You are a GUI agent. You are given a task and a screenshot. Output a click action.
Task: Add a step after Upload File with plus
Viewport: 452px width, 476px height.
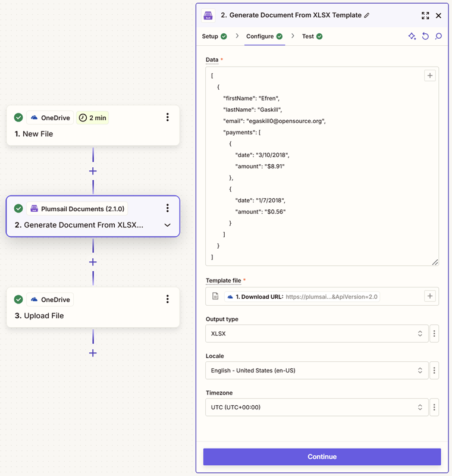(93, 353)
